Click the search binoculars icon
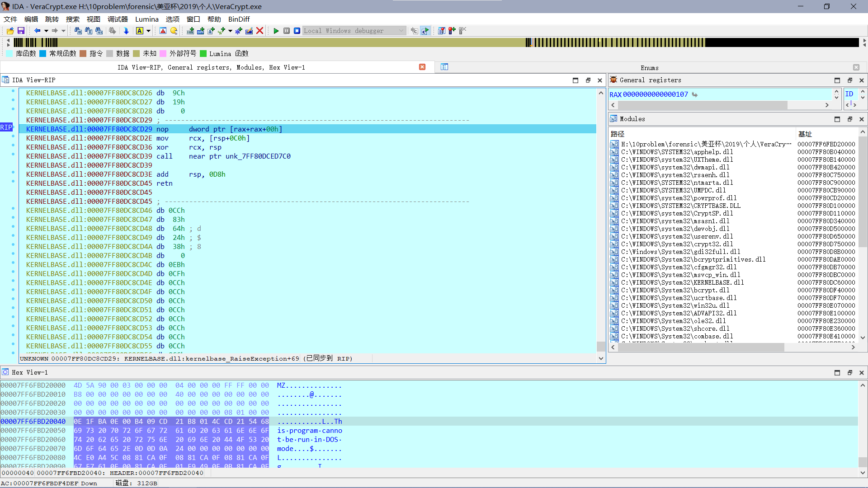Screen dimensions: 868x488 (78, 31)
